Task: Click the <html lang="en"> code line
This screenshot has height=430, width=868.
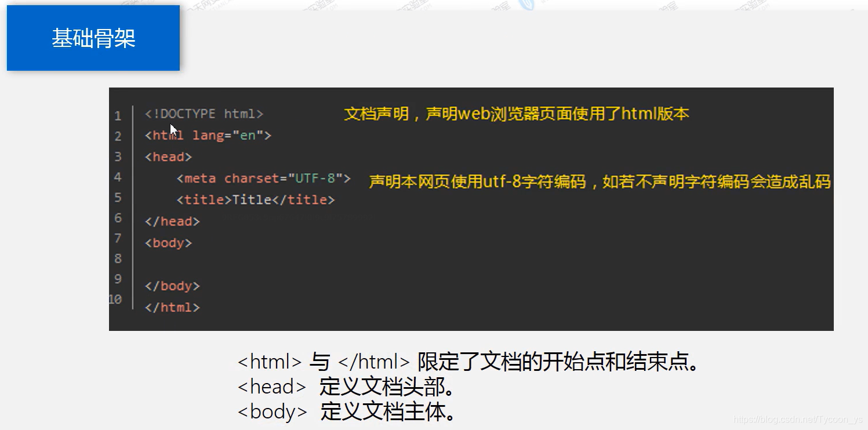Action: [208, 136]
